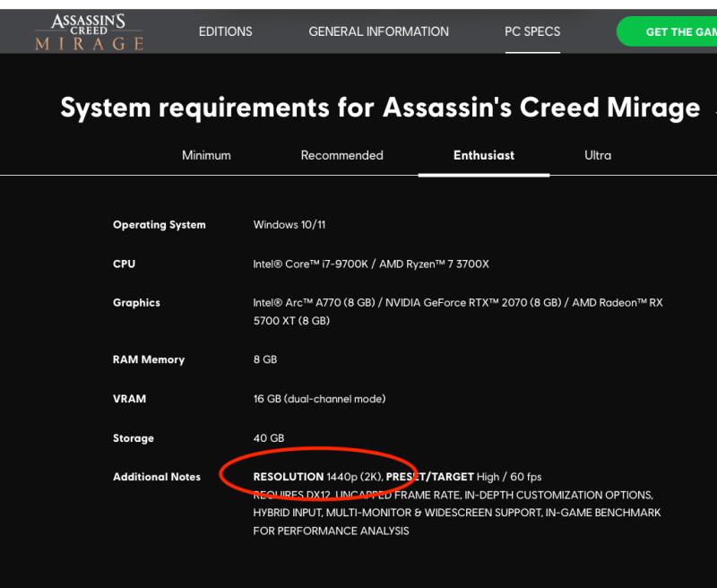
Task: Click the Storage label
Action: click(x=133, y=438)
